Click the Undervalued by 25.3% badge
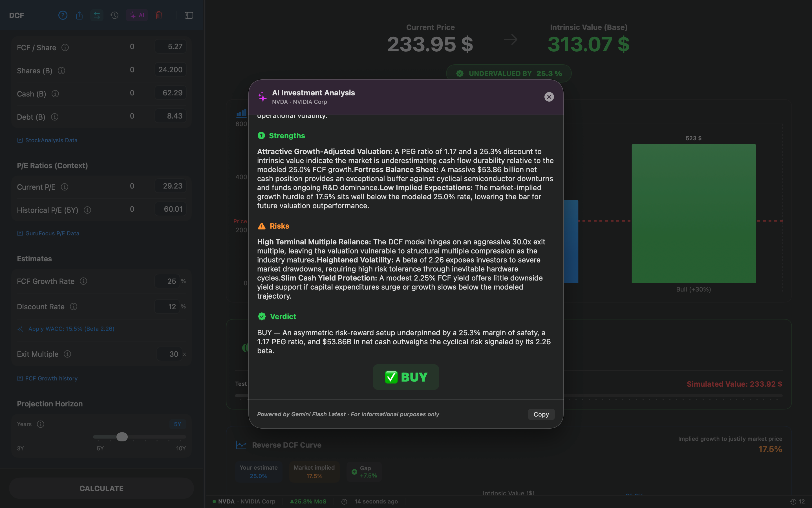 pos(509,73)
